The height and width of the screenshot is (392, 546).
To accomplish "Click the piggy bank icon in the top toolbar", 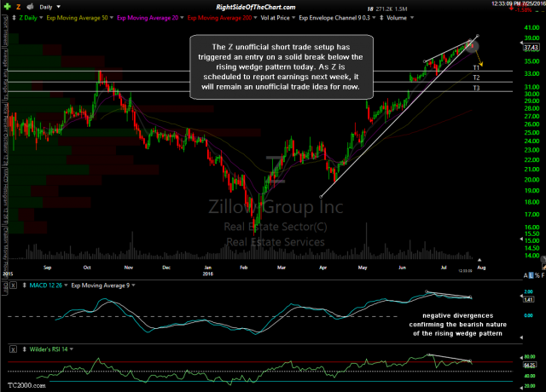I will point(30,7).
